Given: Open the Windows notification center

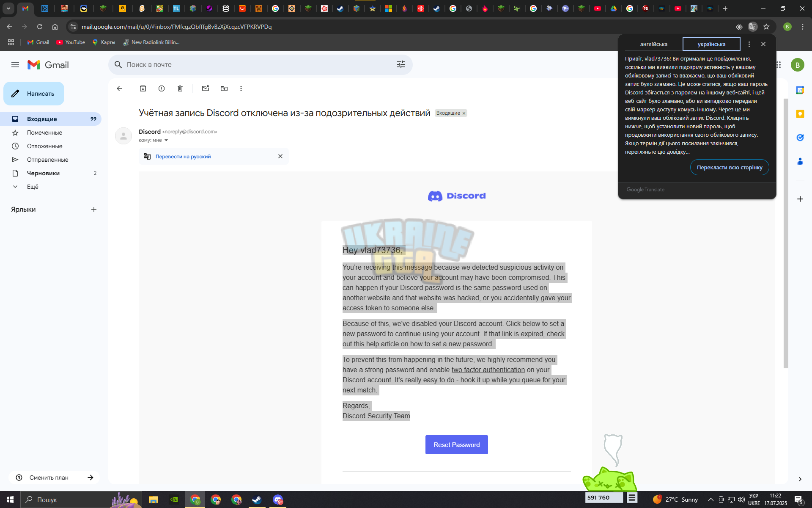Looking at the screenshot, I should 799,500.
